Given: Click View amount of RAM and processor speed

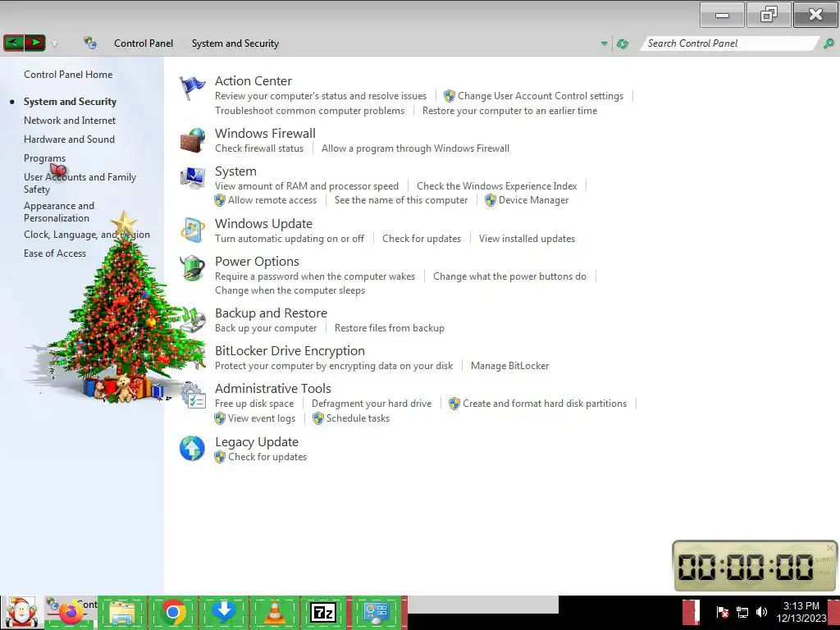Looking at the screenshot, I should coord(307,186).
